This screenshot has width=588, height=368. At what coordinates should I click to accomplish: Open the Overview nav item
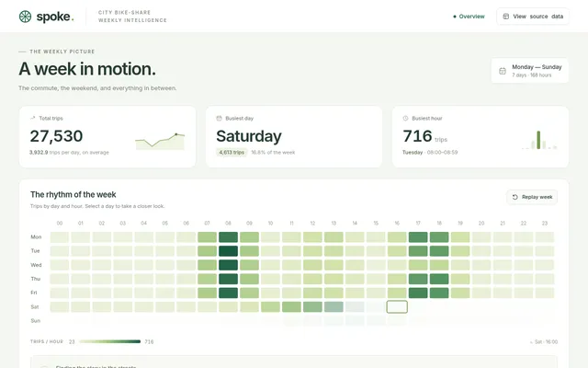(469, 17)
